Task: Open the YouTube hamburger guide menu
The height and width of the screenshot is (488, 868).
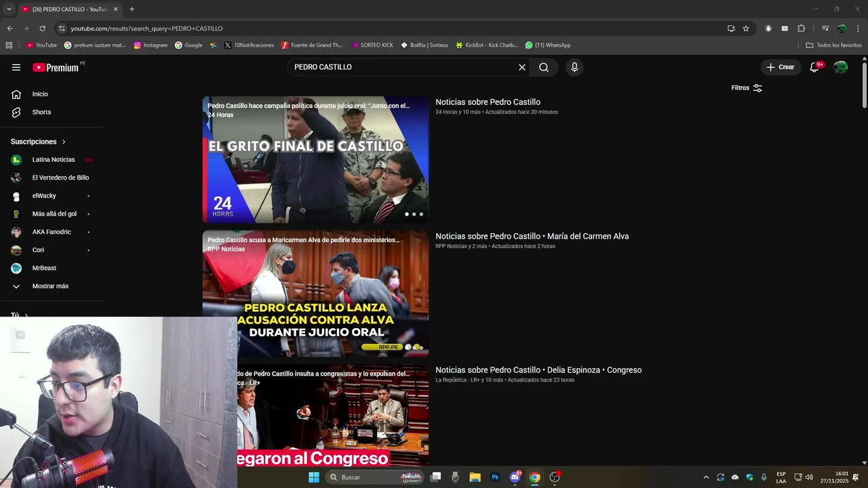Action: 16,67
